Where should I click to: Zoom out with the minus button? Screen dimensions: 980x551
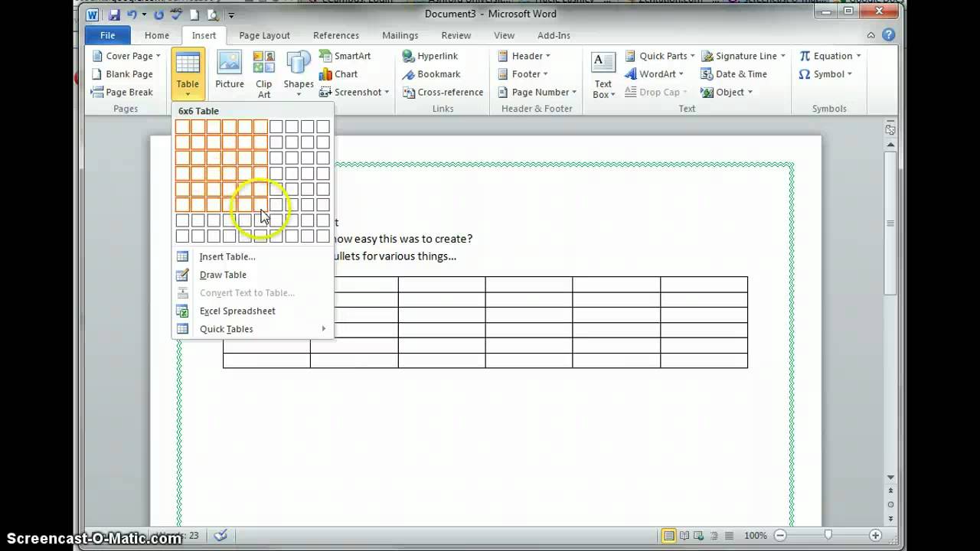coord(779,536)
